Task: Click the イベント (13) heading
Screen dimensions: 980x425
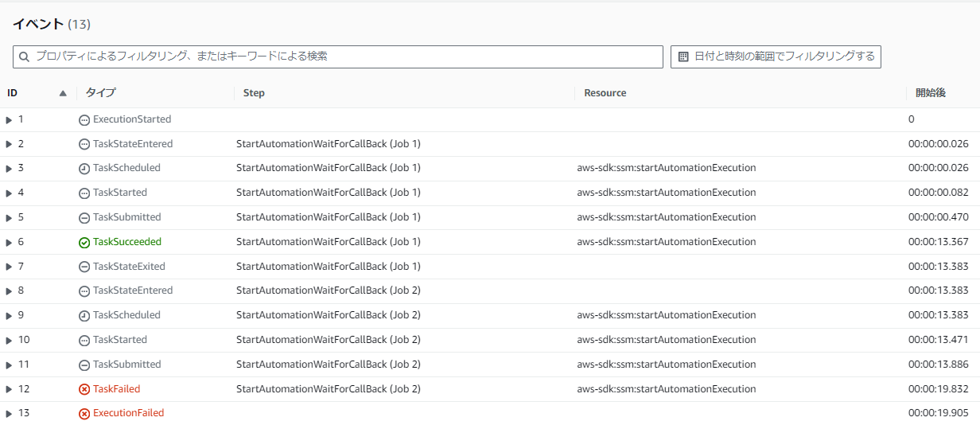Action: [x=52, y=25]
